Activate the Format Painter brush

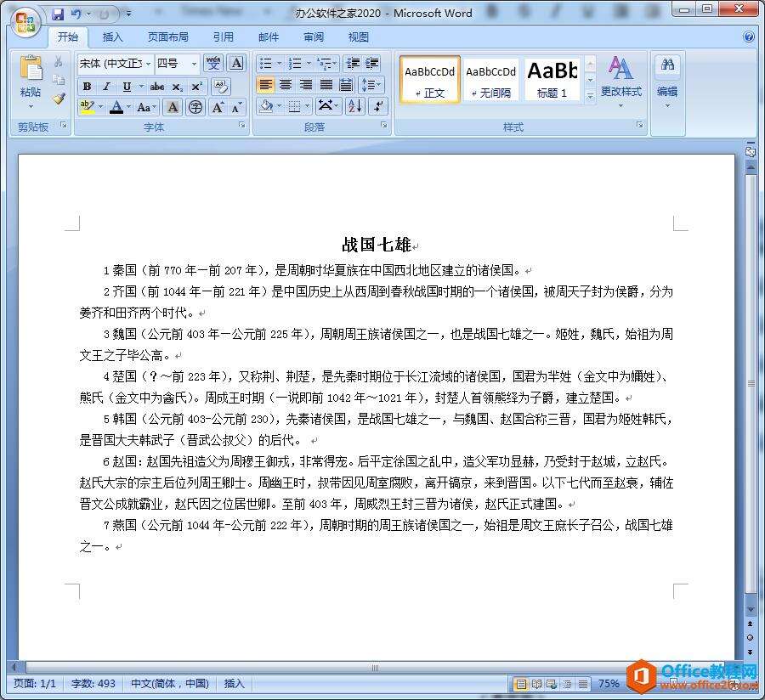click(x=59, y=99)
